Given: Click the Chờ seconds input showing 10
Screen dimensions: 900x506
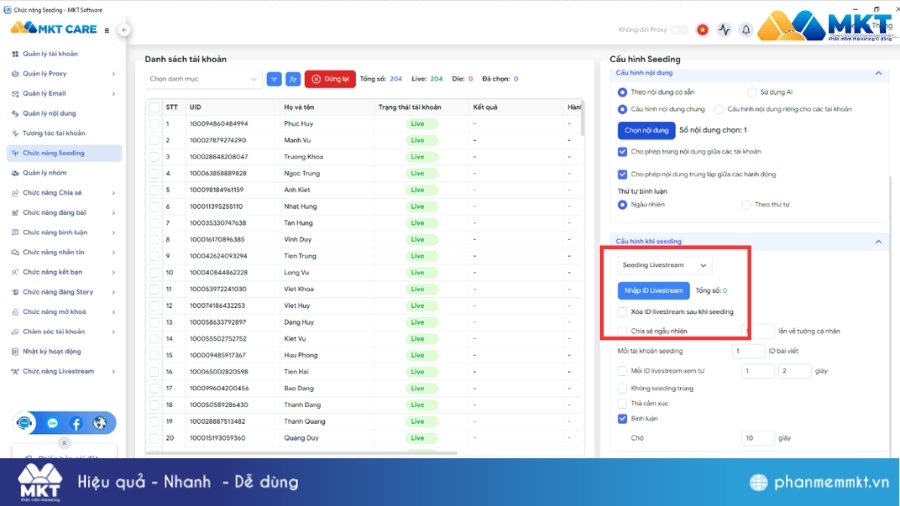Looking at the screenshot, I should 758,438.
